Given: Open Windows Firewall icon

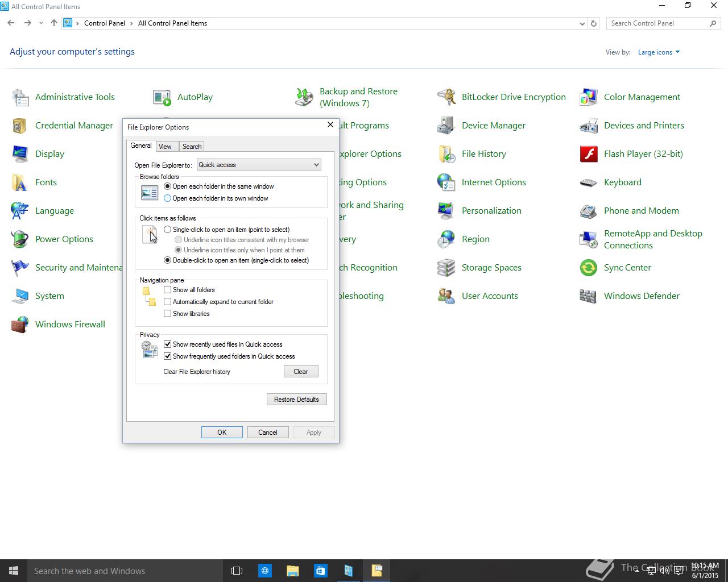Looking at the screenshot, I should pos(20,325).
